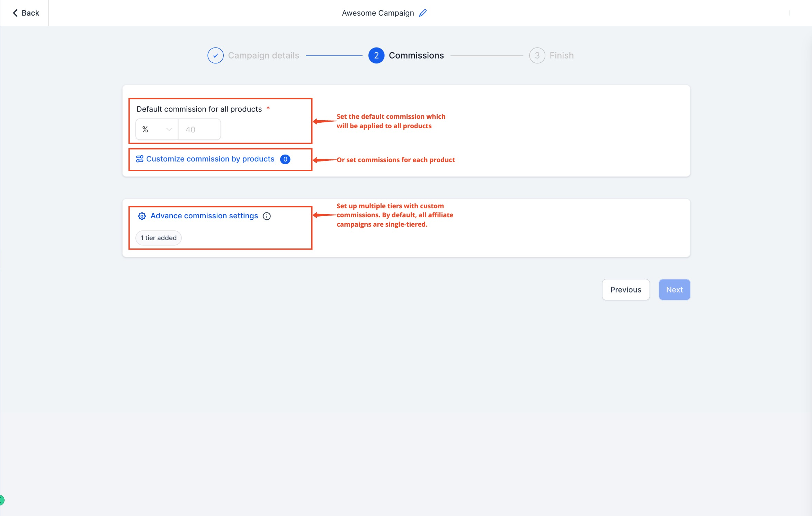Image resolution: width=812 pixels, height=516 pixels.
Task: Go to Campaign details step checkmark
Action: click(x=215, y=55)
